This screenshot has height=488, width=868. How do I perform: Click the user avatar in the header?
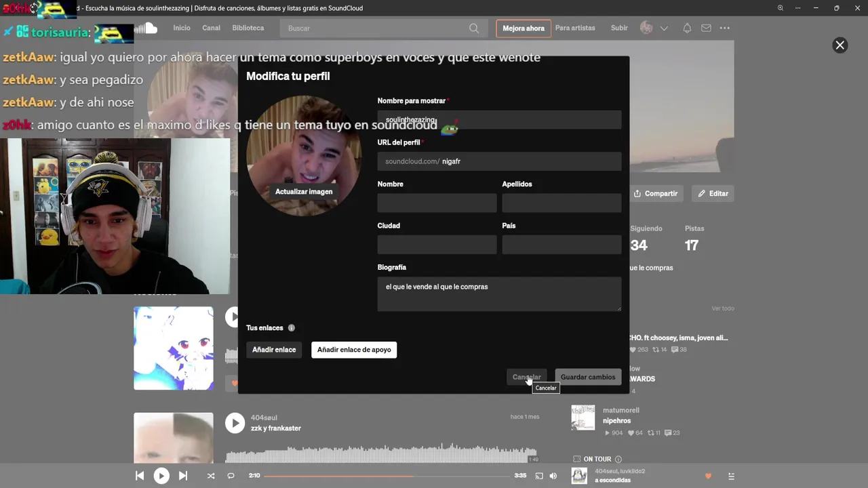coord(646,28)
